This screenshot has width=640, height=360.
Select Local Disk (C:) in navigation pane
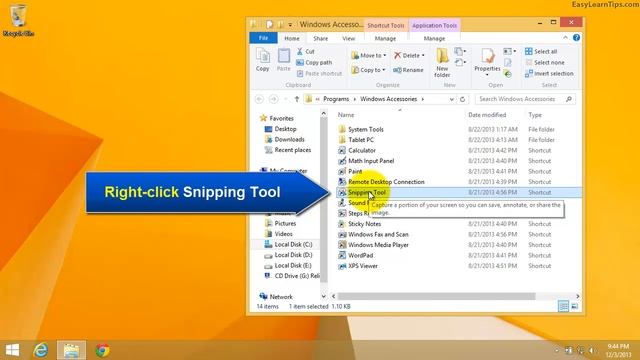(x=288, y=244)
